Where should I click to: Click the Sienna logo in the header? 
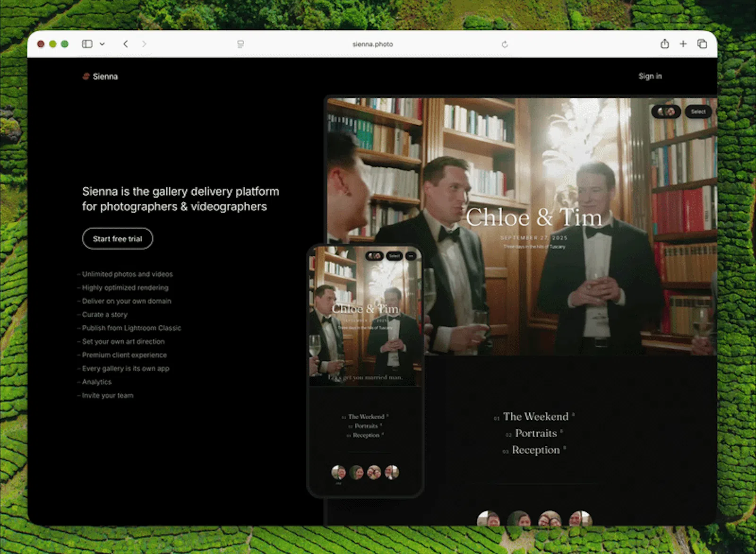[100, 76]
